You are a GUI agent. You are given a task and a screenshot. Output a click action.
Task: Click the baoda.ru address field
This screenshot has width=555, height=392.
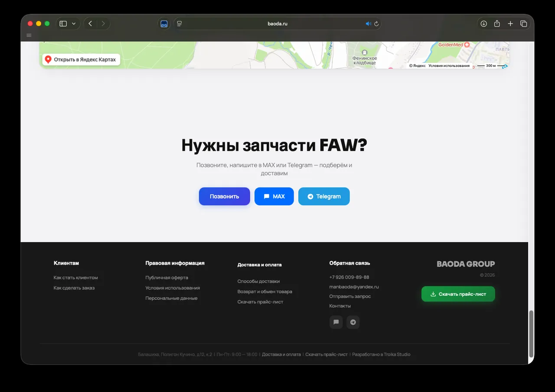coord(277,23)
